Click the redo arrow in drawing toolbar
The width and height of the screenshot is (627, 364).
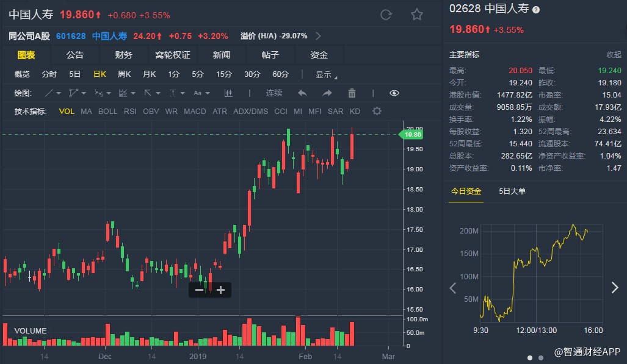pyautogui.click(x=327, y=93)
